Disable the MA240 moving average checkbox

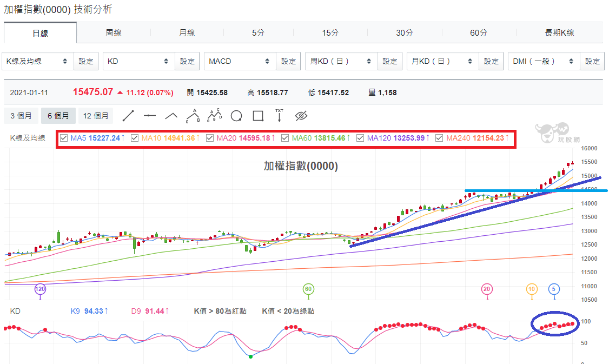coord(439,138)
